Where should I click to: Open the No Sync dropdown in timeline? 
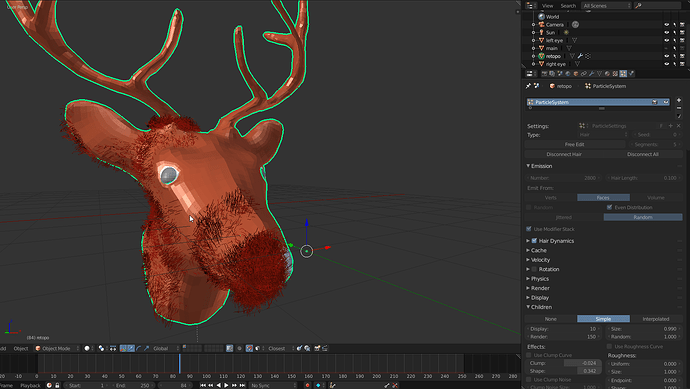click(x=273, y=385)
